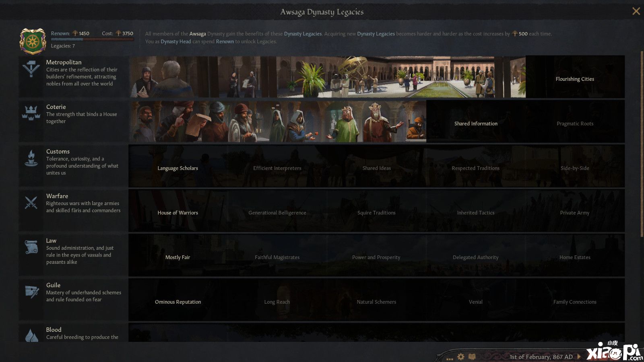Click the Renown link in the description
Image resolution: width=644 pixels, height=362 pixels.
pos(225,41)
